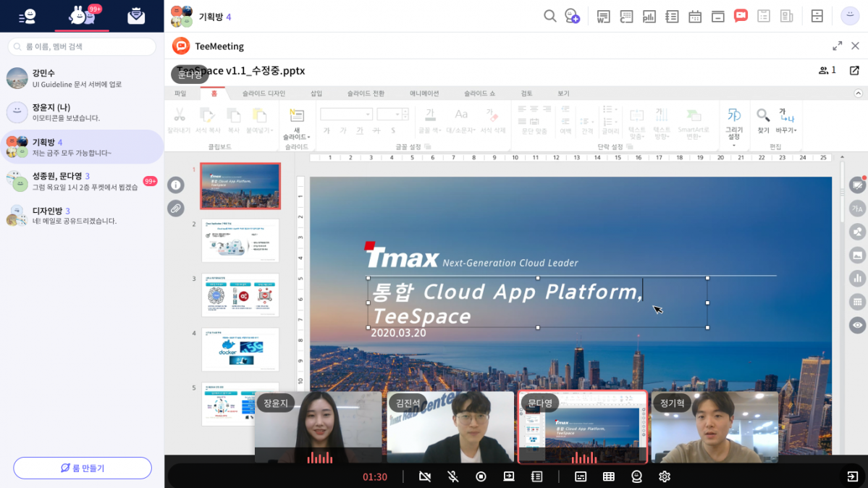Open meeting settings gear icon
Viewport: 868px width, 488px height.
pyautogui.click(x=665, y=476)
